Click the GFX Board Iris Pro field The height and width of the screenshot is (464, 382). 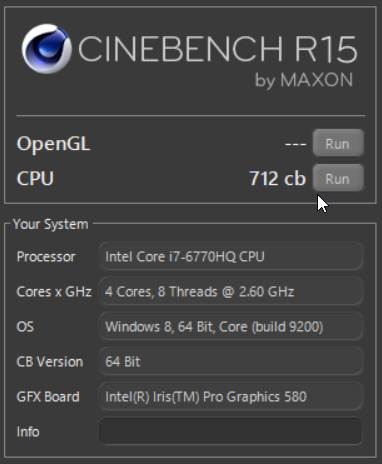pyautogui.click(x=231, y=396)
